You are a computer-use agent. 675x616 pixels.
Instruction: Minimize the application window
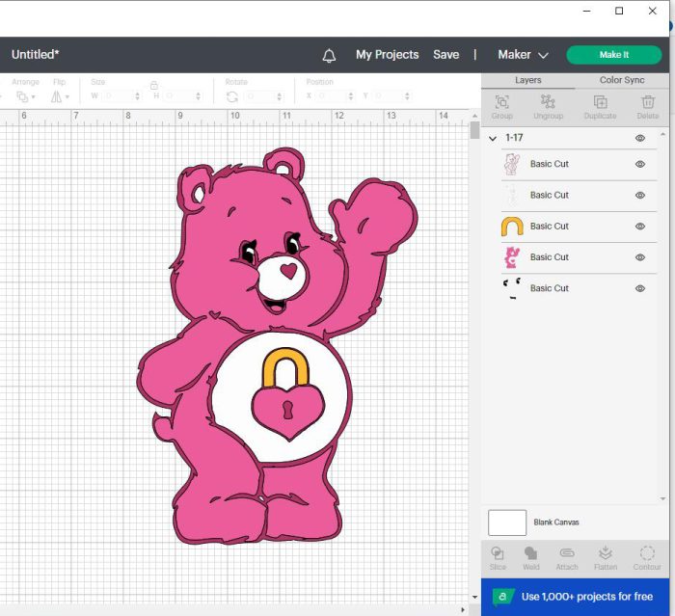click(x=586, y=11)
